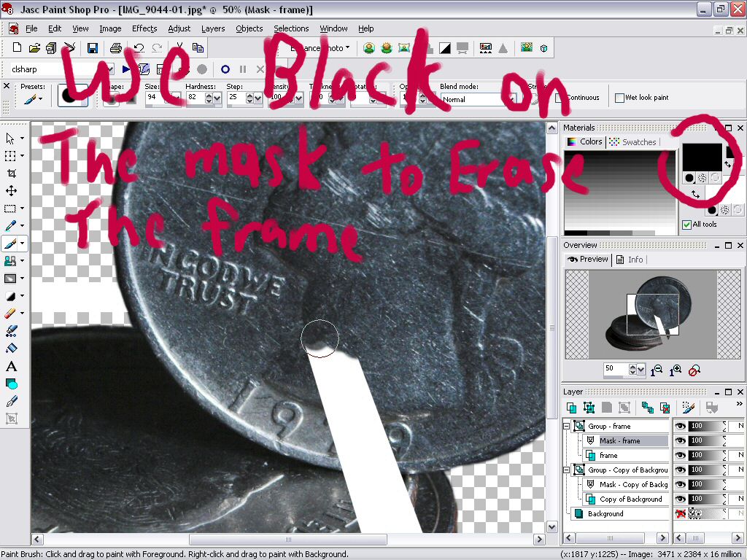Screen dimensions: 747x560
Task: Save the image with the floppy disk icon
Action: [x=93, y=47]
